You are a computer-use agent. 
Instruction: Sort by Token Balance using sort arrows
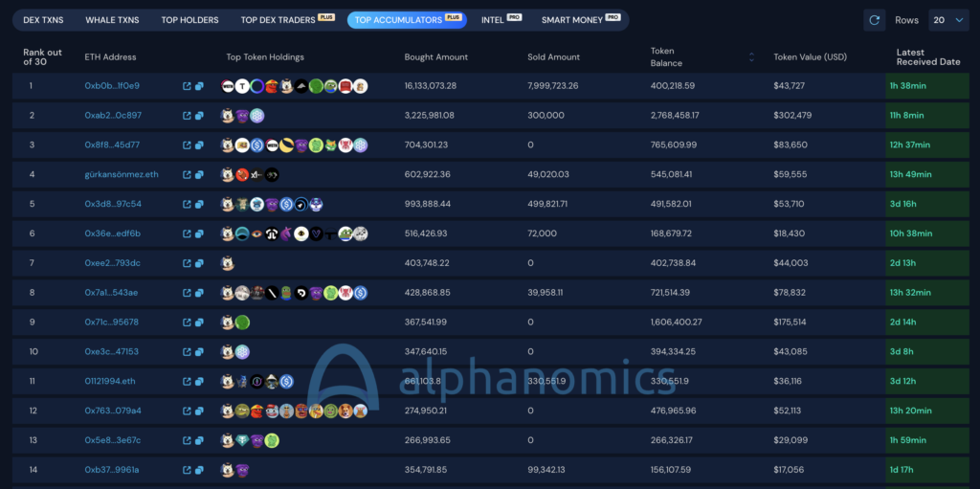[x=751, y=57]
